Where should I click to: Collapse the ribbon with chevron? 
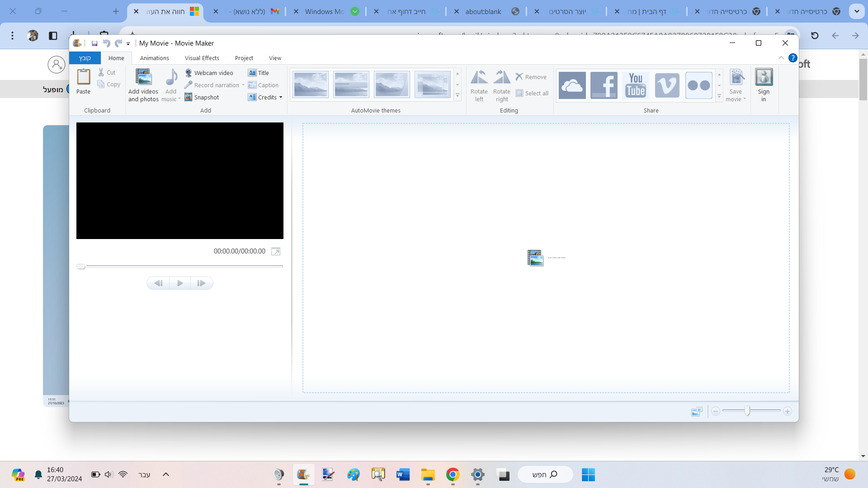coord(781,58)
